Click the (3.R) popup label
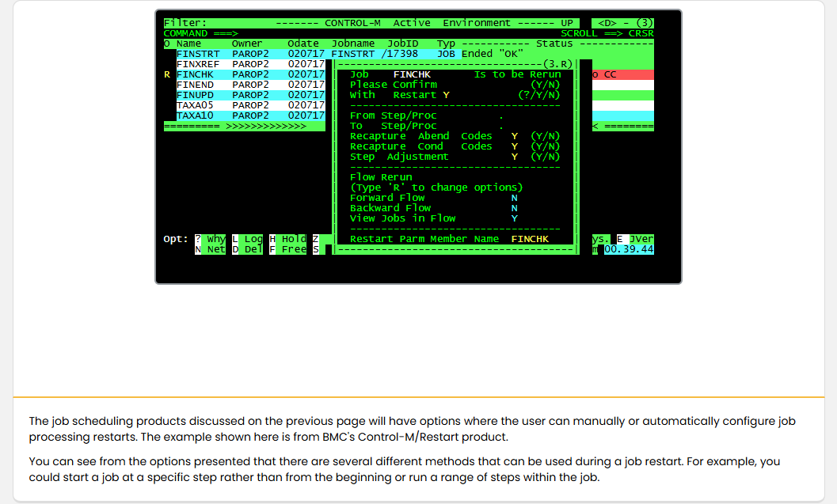The width and height of the screenshot is (837, 504). coord(557,64)
